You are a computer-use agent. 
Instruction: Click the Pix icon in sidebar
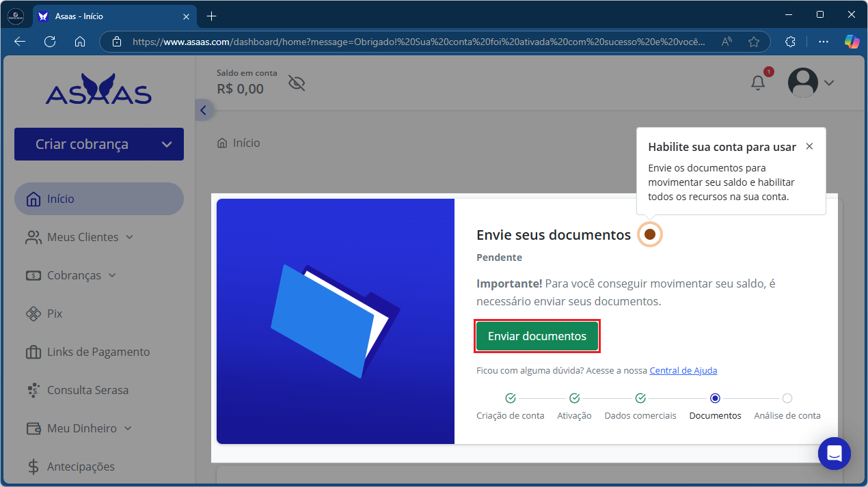[33, 314]
